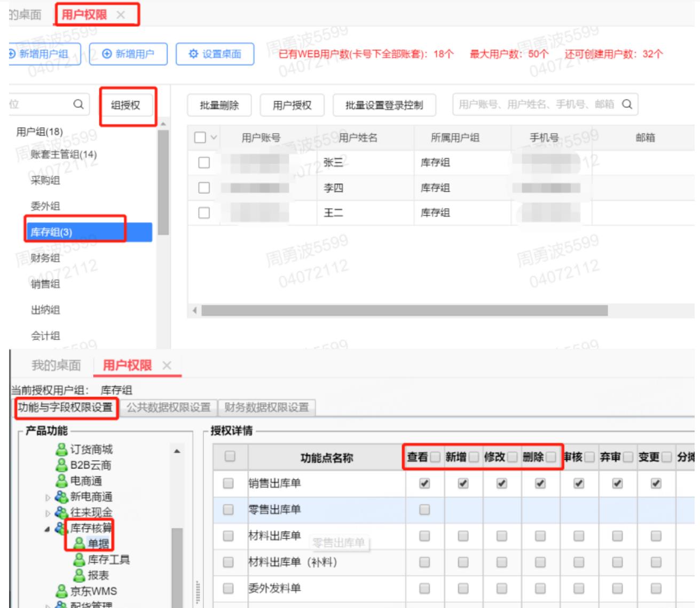The image size is (700, 608).
Task: Select the 库存工具 tree node icon
Action: tap(80, 559)
